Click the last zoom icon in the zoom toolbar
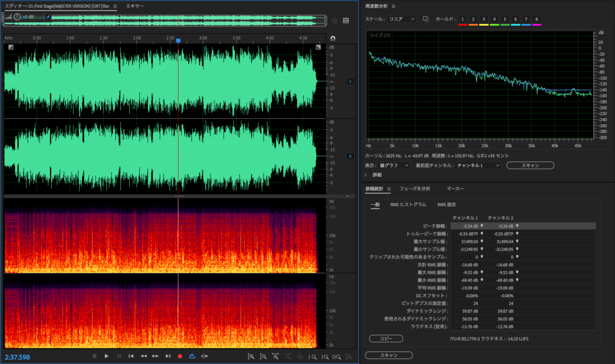 point(349,357)
